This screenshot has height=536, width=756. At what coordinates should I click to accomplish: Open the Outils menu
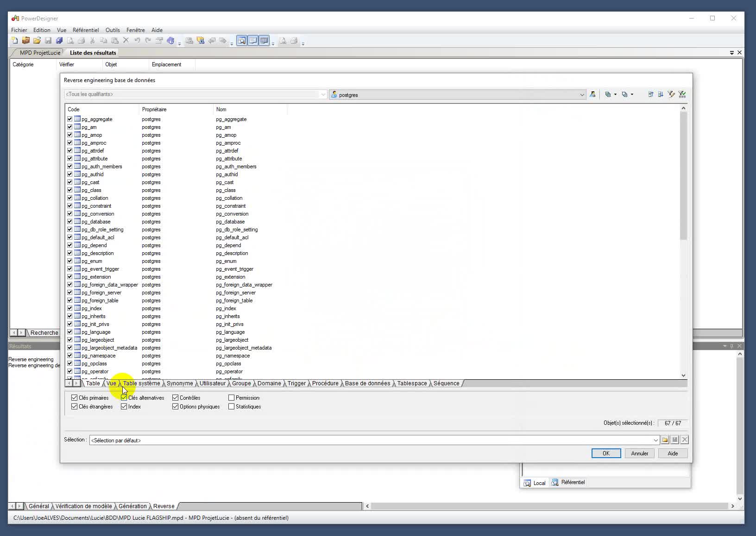tap(113, 30)
